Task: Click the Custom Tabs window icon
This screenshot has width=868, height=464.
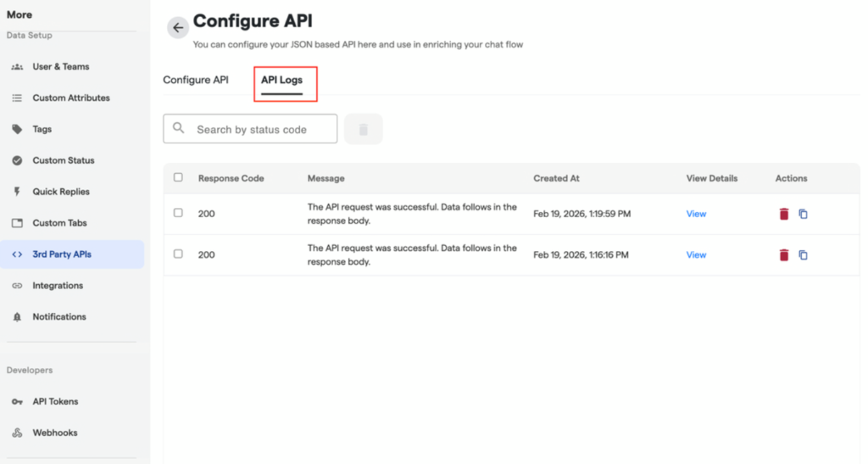Action: coord(17,223)
